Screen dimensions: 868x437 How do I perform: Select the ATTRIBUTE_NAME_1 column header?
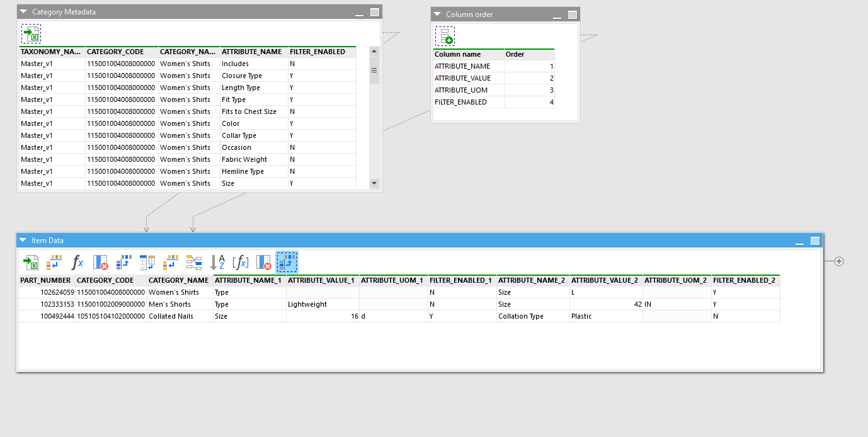(248, 280)
